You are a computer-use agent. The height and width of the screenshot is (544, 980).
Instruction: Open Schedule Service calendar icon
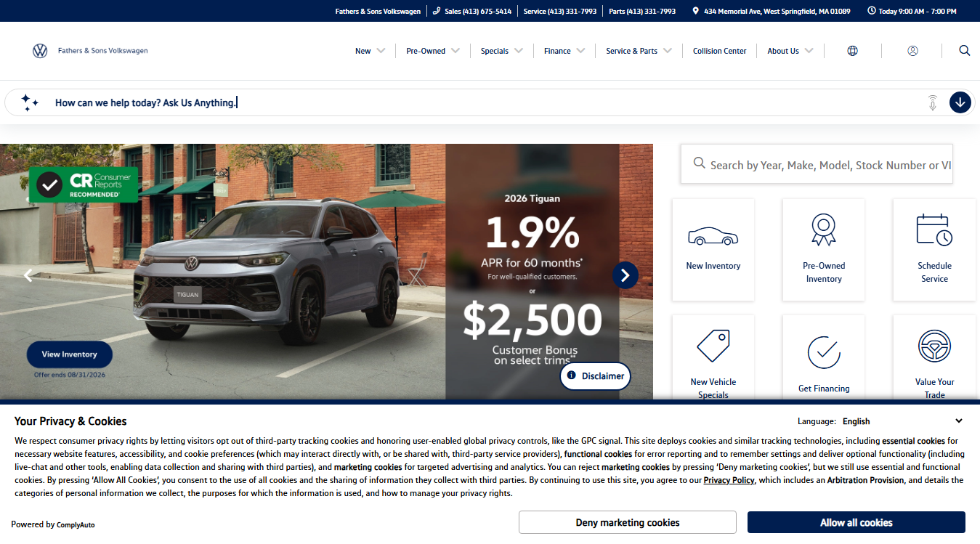tap(934, 230)
